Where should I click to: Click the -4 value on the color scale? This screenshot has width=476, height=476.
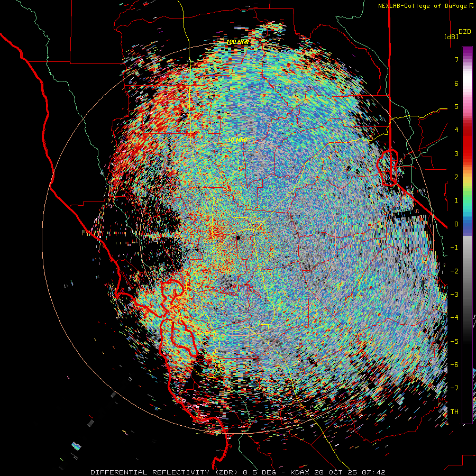click(x=454, y=318)
